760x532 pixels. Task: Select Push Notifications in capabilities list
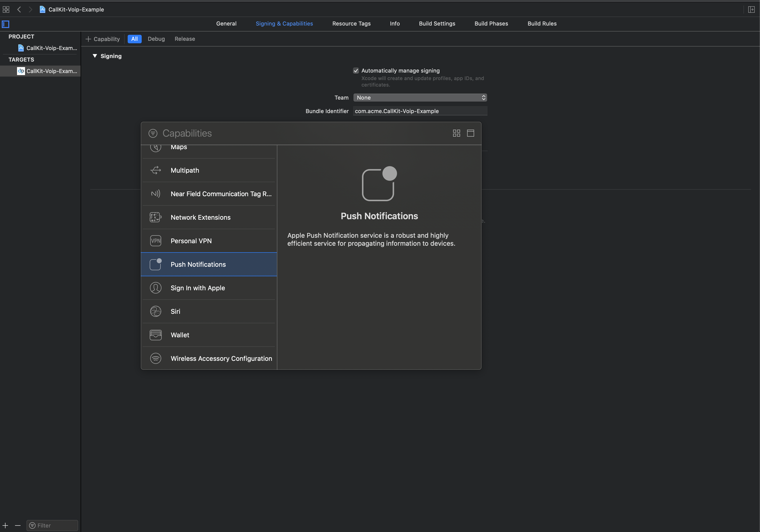[209, 264]
